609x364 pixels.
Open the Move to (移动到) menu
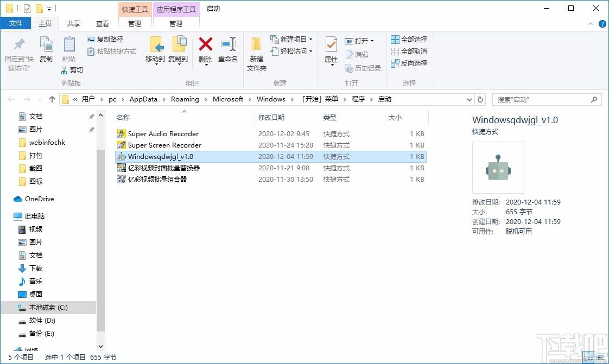pos(155,51)
